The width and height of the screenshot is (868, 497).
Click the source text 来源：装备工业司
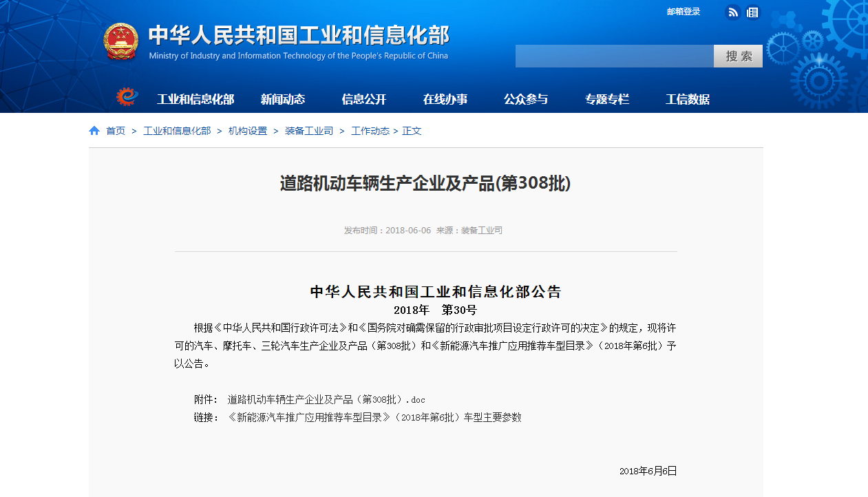[469, 231]
